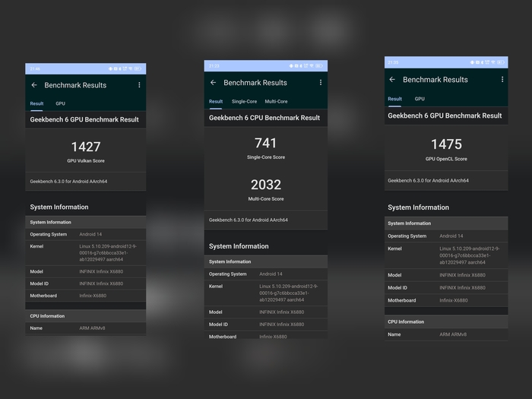Screen dimensions: 532x399
Task: Tap back arrow in OpenCL results screen
Action: point(392,79)
